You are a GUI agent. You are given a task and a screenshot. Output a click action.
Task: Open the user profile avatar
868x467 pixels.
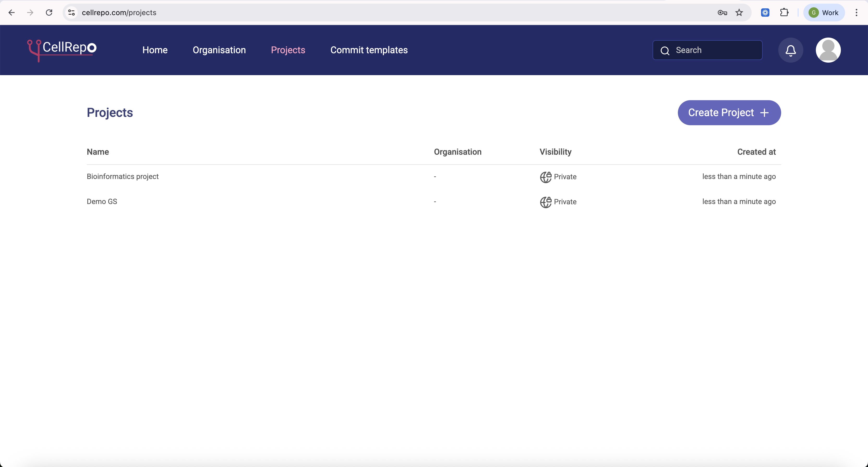(x=828, y=50)
